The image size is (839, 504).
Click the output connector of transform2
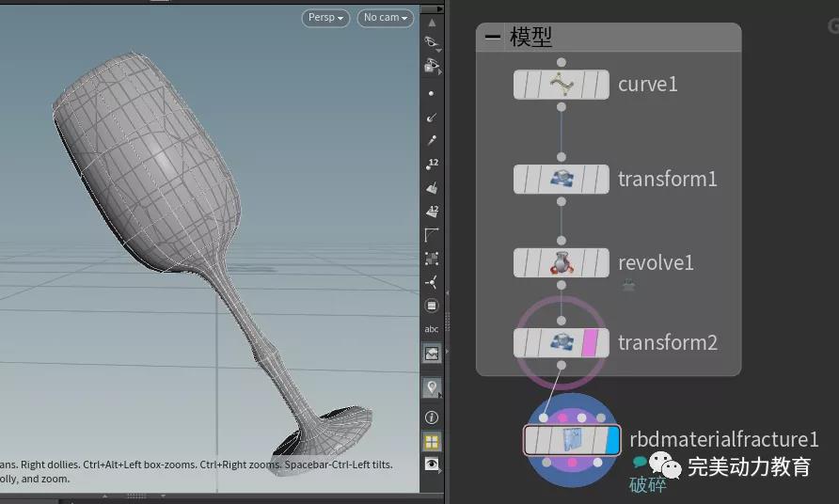(x=562, y=365)
